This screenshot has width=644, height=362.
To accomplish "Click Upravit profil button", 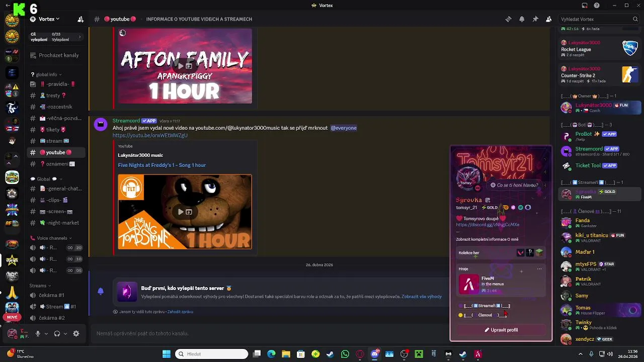I will (501, 330).
